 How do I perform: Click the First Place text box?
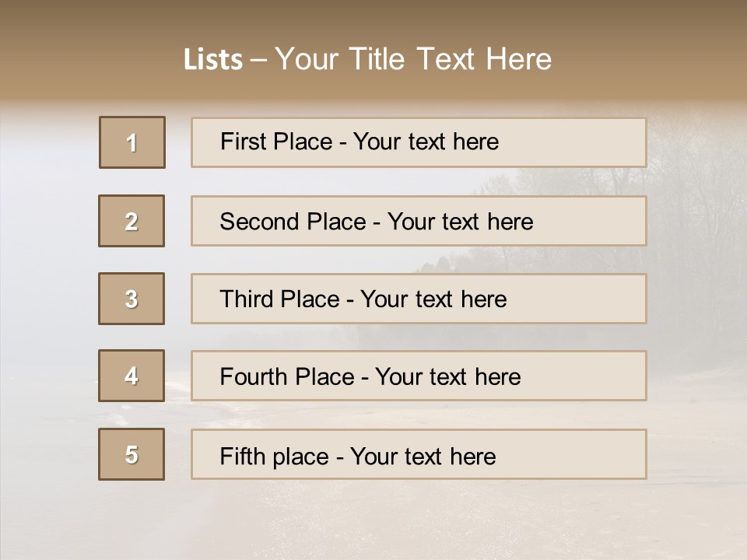419,142
